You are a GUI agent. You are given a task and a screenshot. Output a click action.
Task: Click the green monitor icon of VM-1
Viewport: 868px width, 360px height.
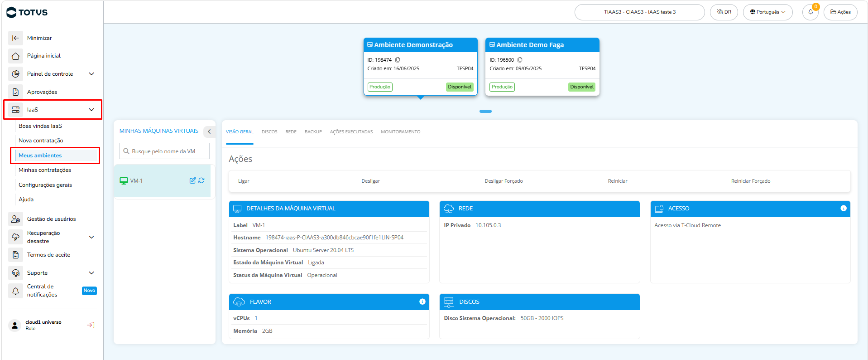point(124,181)
